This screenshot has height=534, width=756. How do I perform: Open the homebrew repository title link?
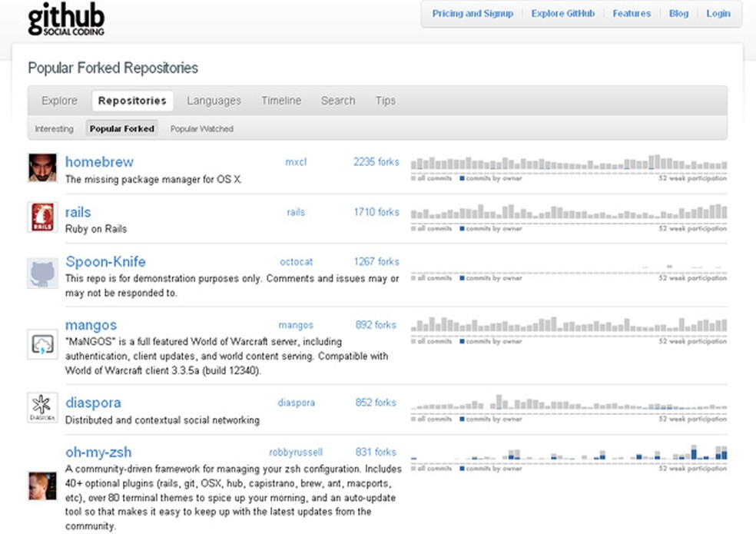click(99, 162)
